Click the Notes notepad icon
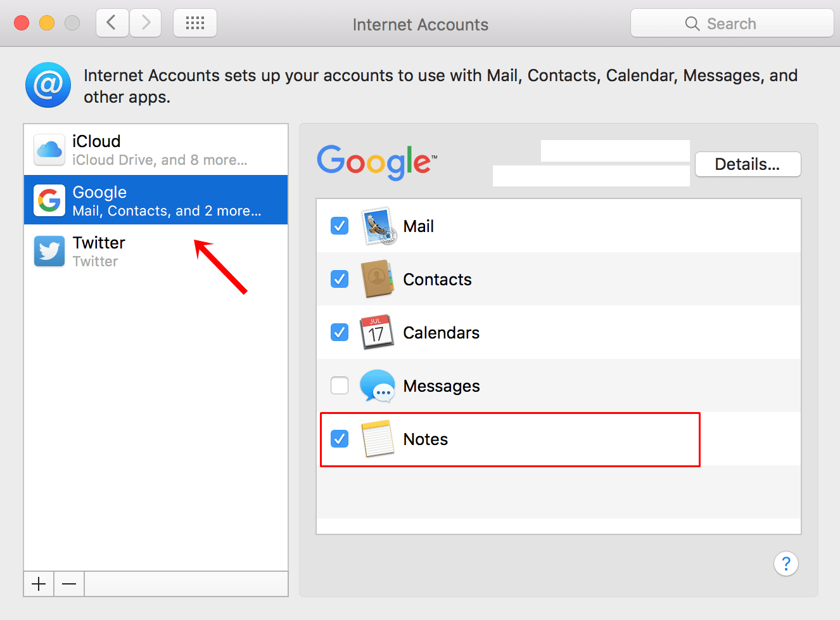This screenshot has height=620, width=840. click(378, 439)
